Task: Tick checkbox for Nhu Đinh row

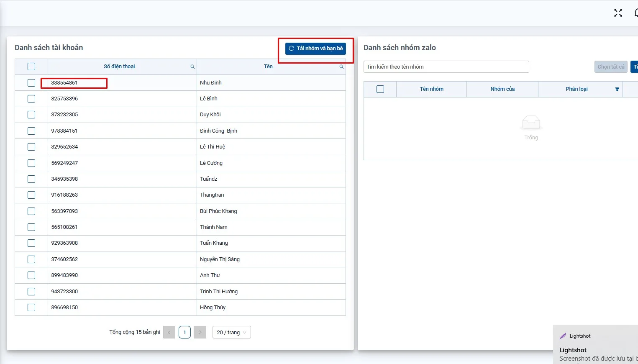Action: [x=31, y=83]
